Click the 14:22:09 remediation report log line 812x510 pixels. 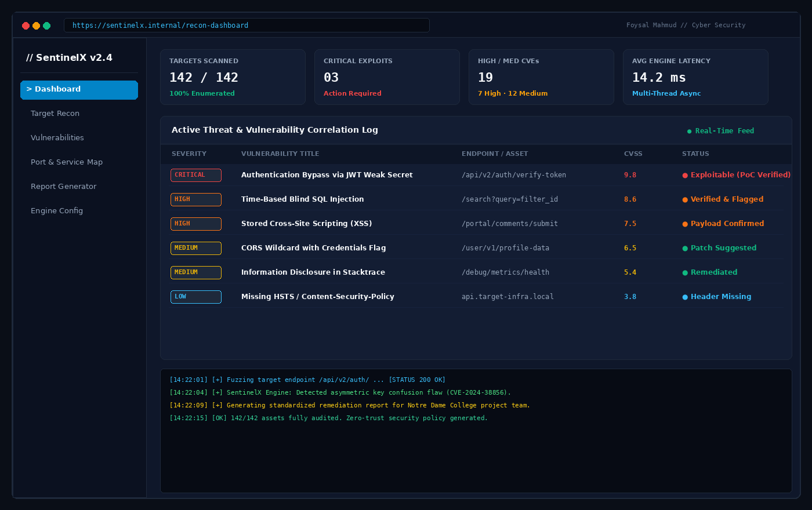(x=350, y=406)
